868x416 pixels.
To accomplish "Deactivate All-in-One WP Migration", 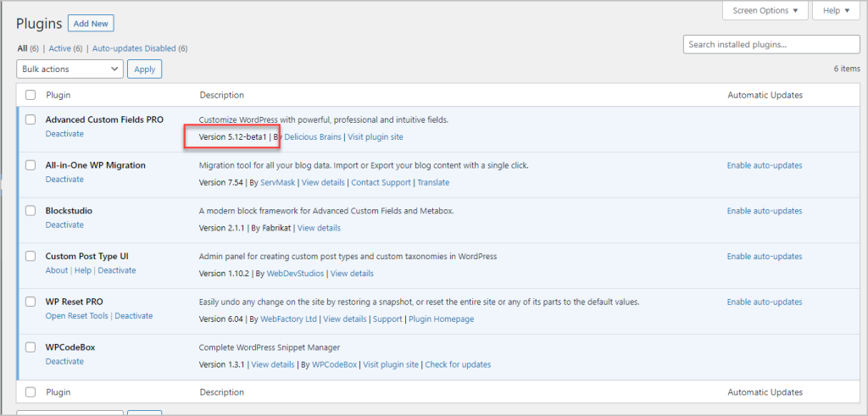I will coord(64,180).
